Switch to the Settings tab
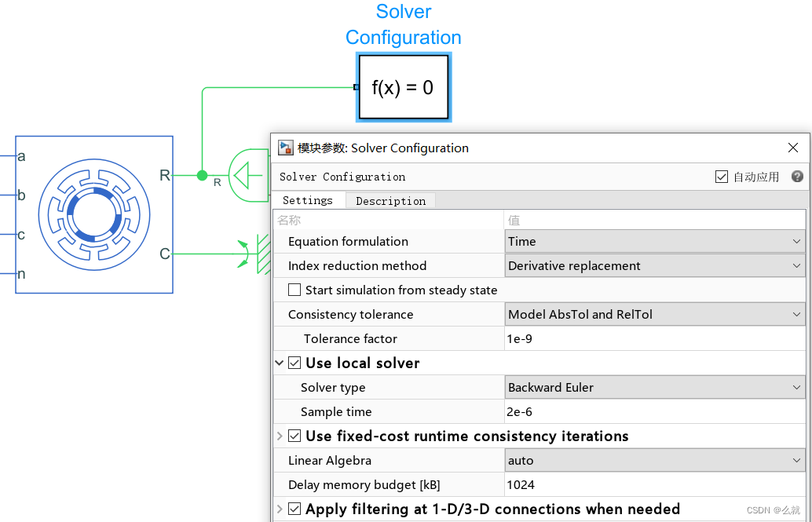 [x=308, y=200]
